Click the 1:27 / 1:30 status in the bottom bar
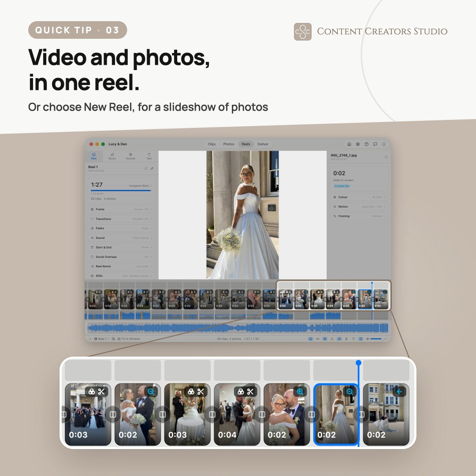 pyautogui.click(x=251, y=339)
